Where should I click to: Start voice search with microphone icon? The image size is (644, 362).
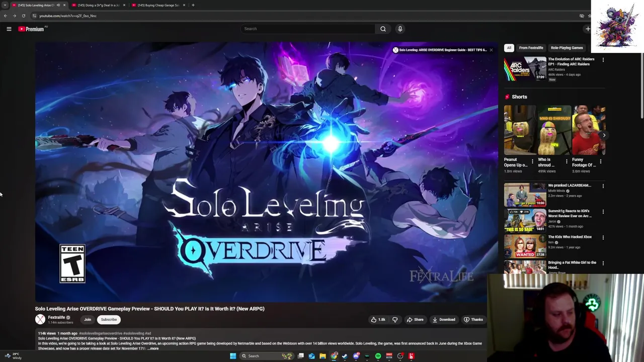(400, 29)
